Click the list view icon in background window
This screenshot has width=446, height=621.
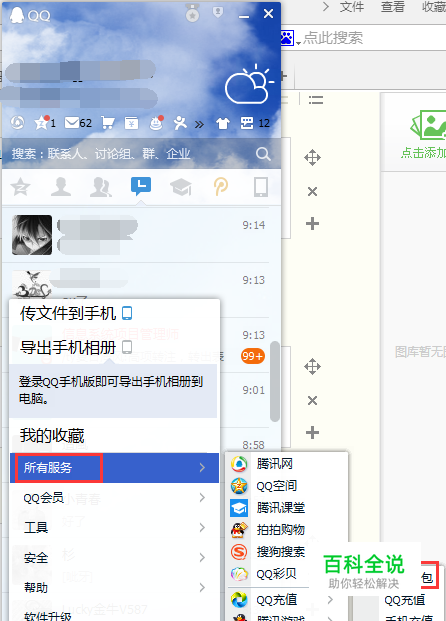pos(316,100)
